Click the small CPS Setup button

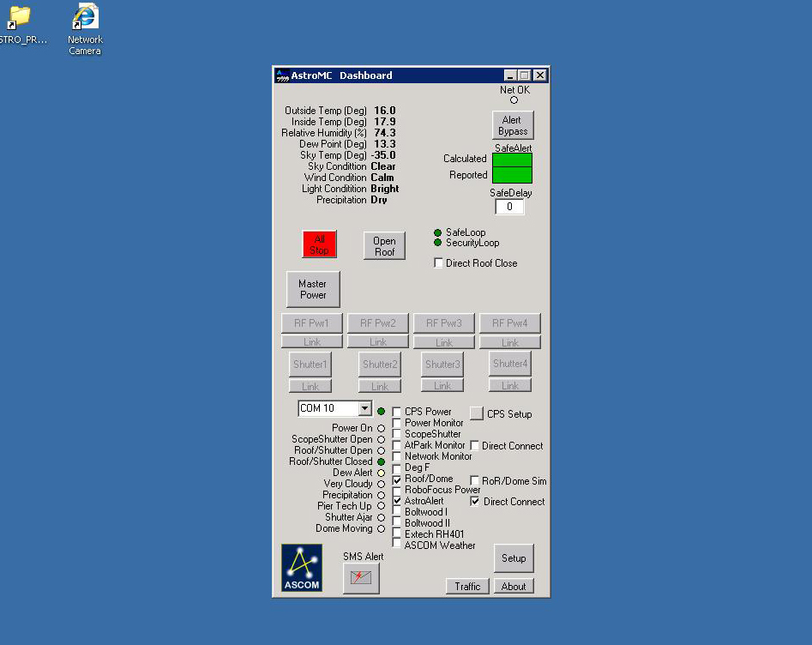477,413
